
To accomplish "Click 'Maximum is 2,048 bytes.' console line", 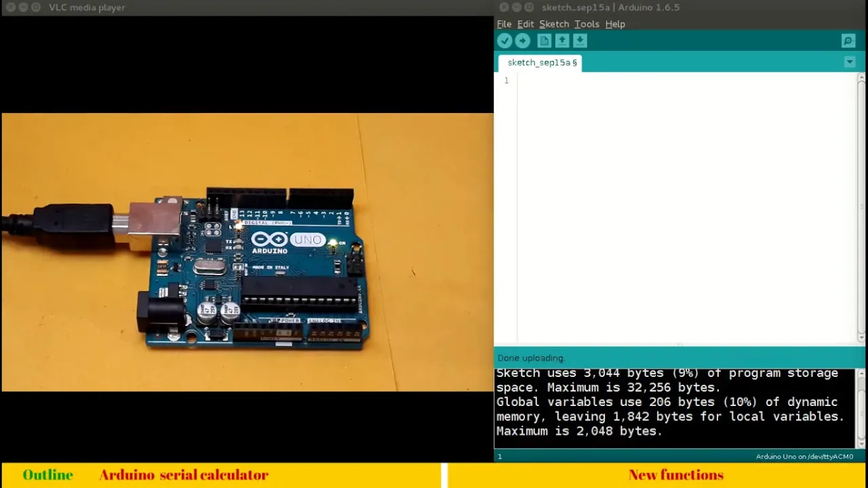I will click(579, 431).
